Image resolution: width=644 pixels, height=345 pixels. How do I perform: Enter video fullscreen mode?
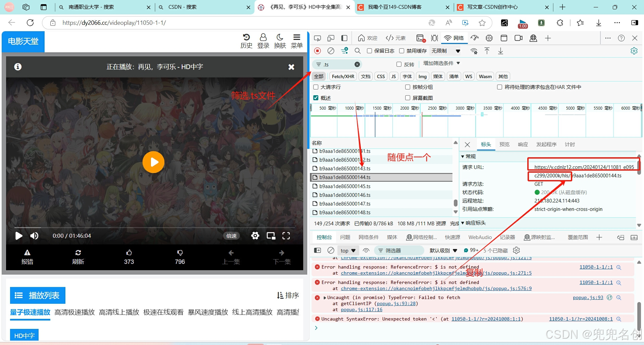click(x=286, y=236)
